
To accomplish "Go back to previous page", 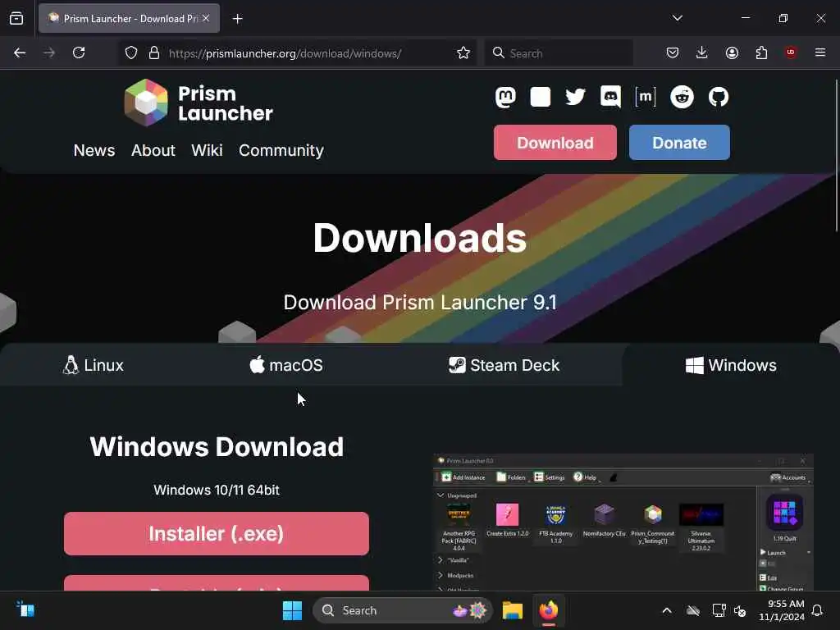I will tap(20, 52).
